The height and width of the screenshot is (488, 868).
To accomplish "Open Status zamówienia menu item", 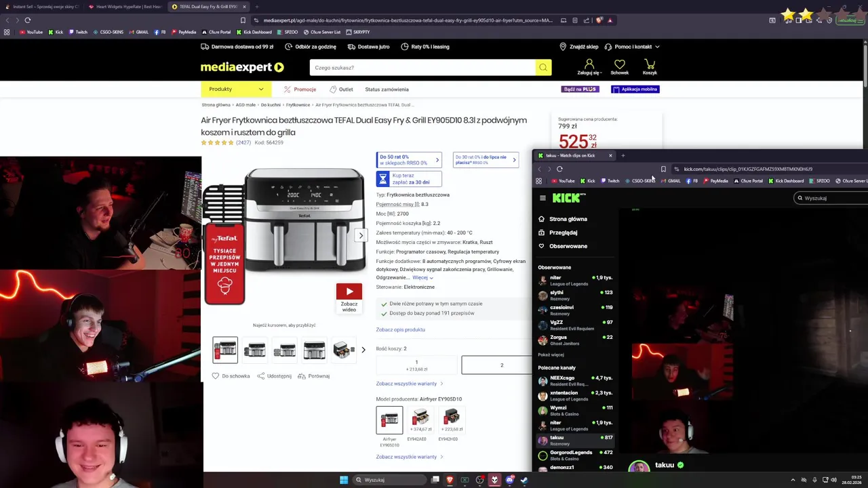I will click(x=387, y=89).
